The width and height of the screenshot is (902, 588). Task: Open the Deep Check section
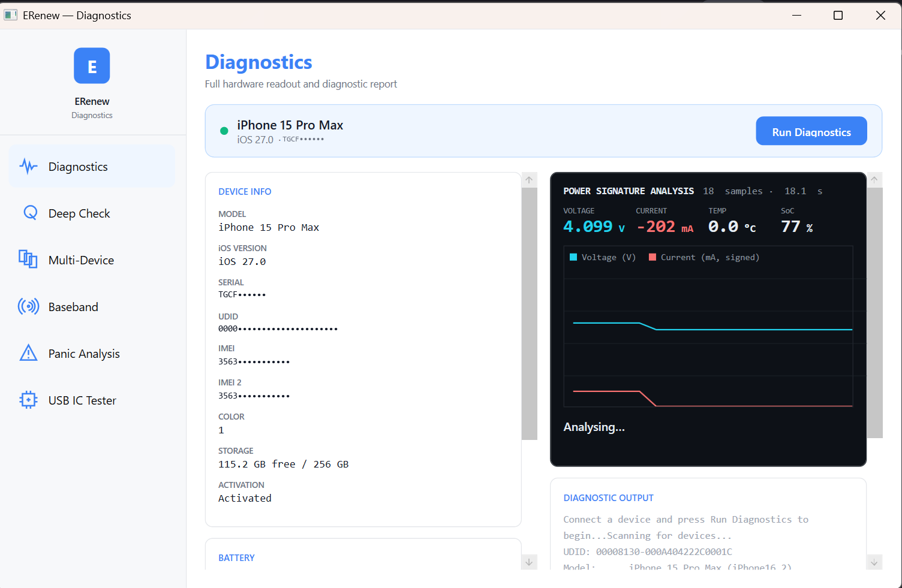92,213
